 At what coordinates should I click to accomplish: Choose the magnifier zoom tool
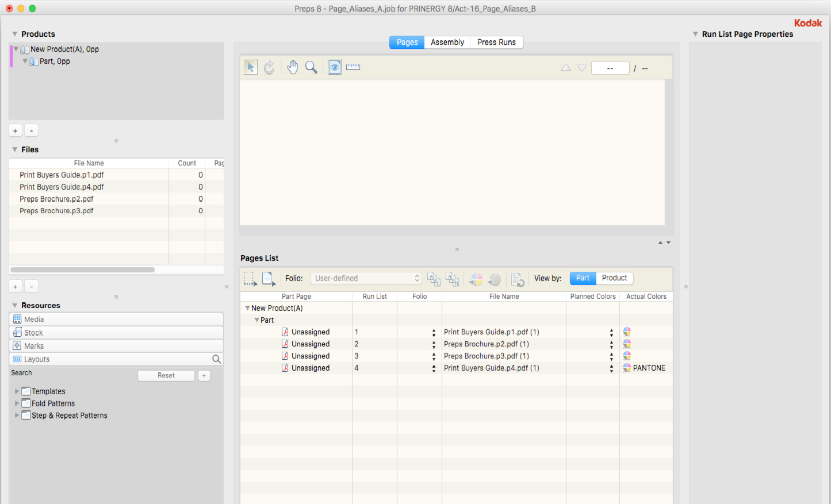click(311, 67)
